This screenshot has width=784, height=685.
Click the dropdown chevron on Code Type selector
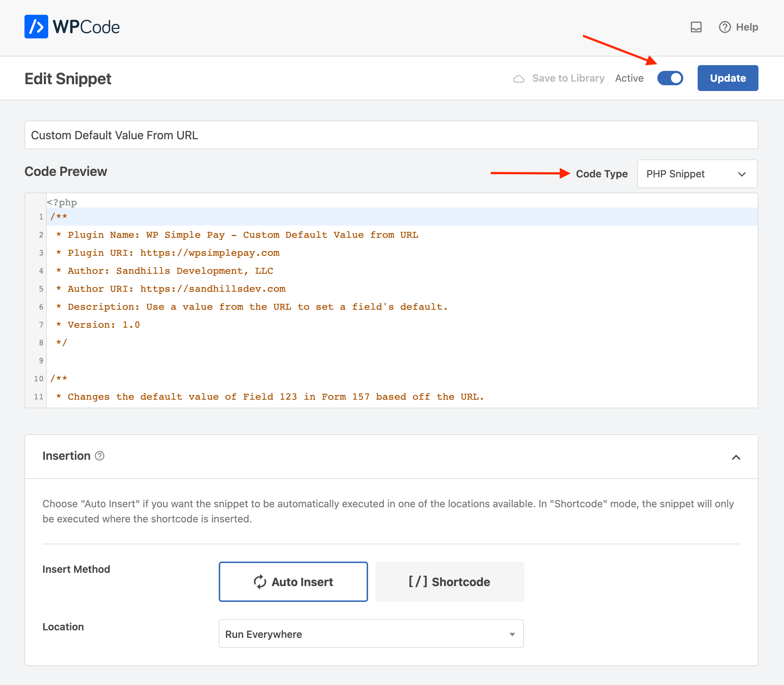pos(742,174)
